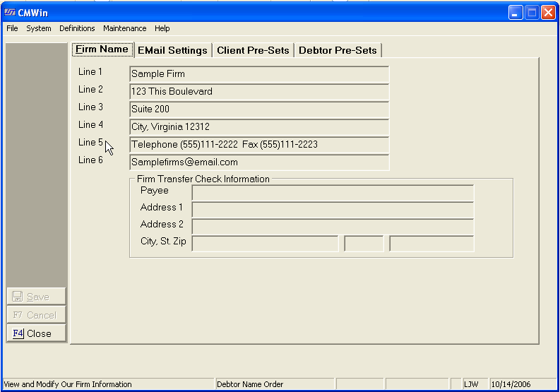The width and height of the screenshot is (560, 392).
Task: Open the File menu
Action: pyautogui.click(x=12, y=28)
